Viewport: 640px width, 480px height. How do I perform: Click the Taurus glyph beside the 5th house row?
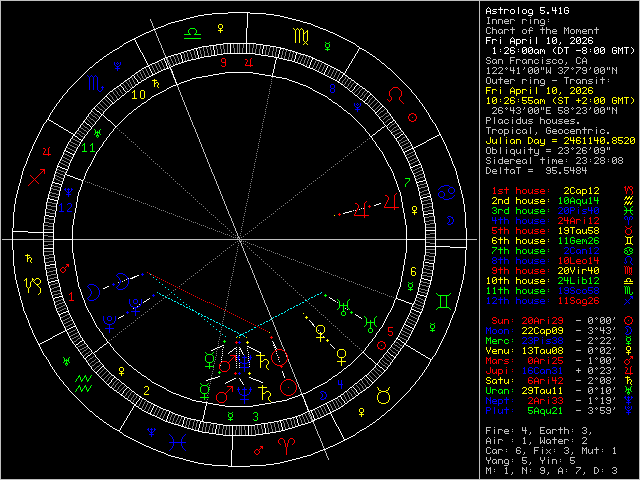tap(629, 231)
